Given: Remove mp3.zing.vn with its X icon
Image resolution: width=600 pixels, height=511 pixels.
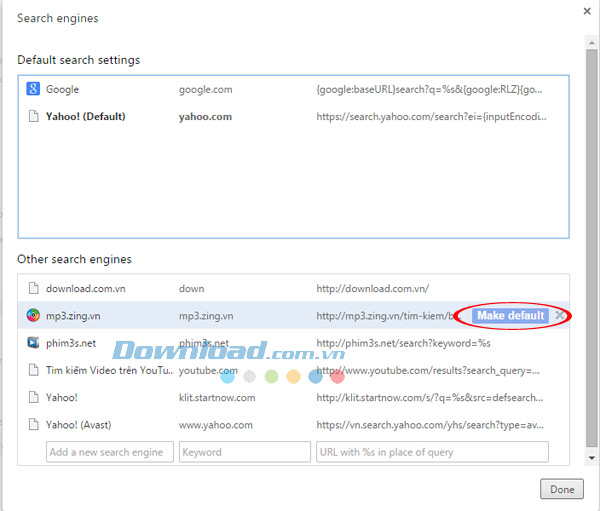Looking at the screenshot, I should pos(559,315).
